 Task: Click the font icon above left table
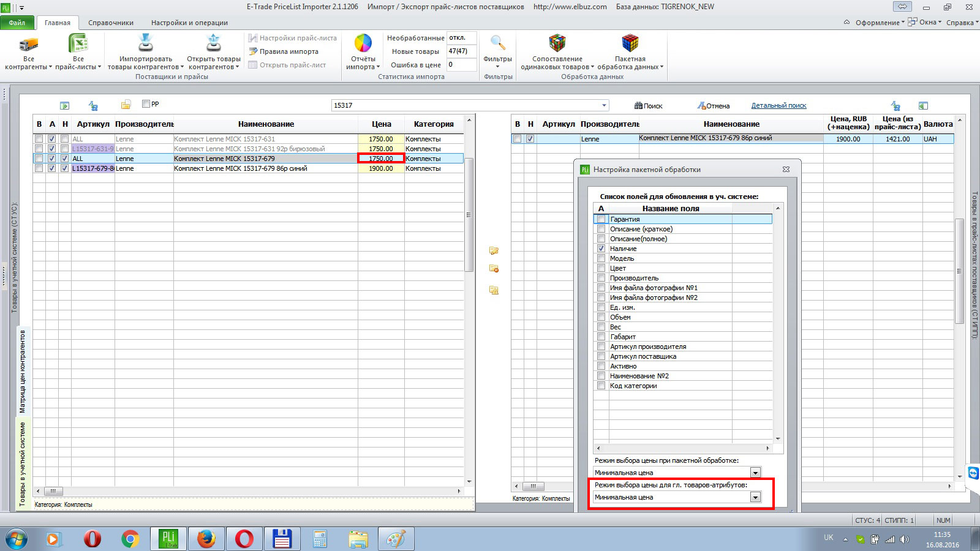coord(93,105)
